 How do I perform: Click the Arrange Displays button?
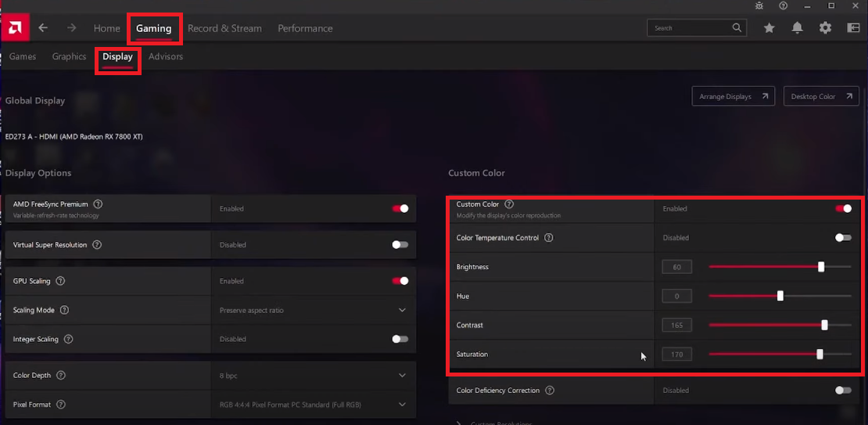[733, 96]
